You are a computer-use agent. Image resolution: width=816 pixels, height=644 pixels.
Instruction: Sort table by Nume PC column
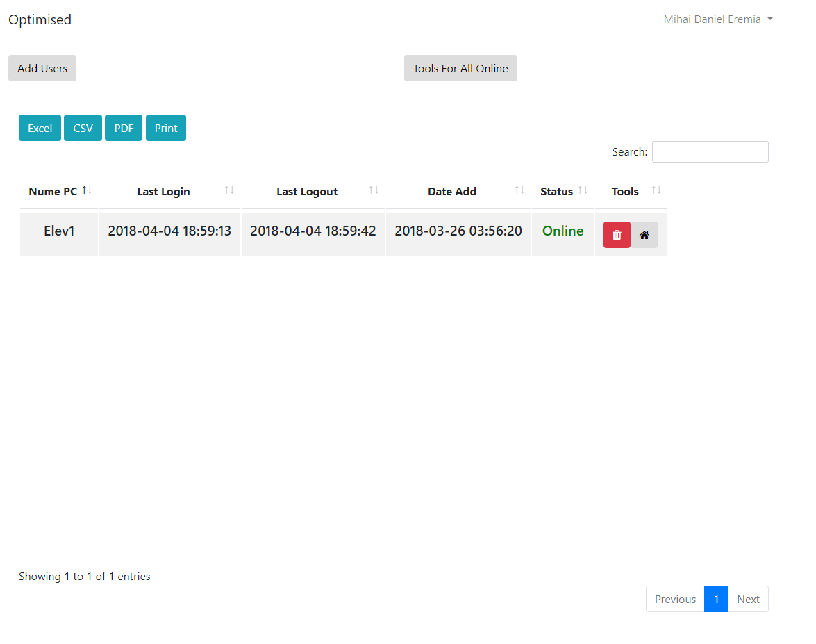(59, 191)
